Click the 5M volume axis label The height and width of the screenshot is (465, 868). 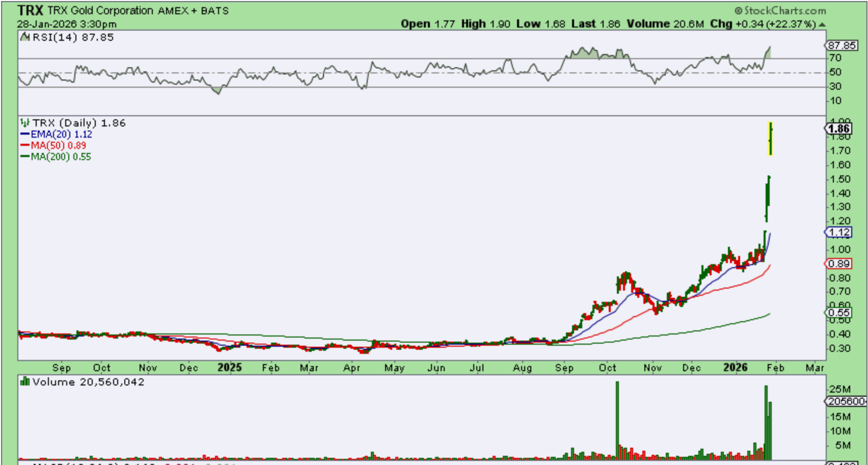pos(843,446)
